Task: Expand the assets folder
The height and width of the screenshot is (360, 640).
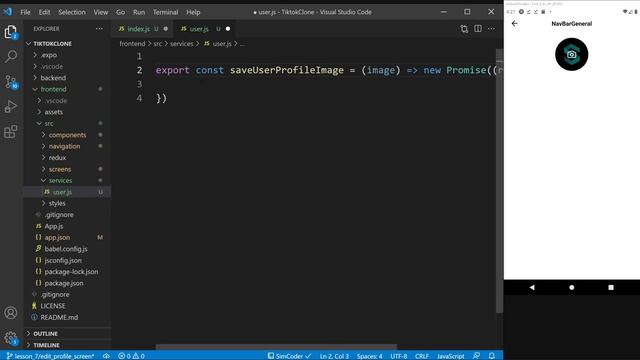Action: click(53, 112)
